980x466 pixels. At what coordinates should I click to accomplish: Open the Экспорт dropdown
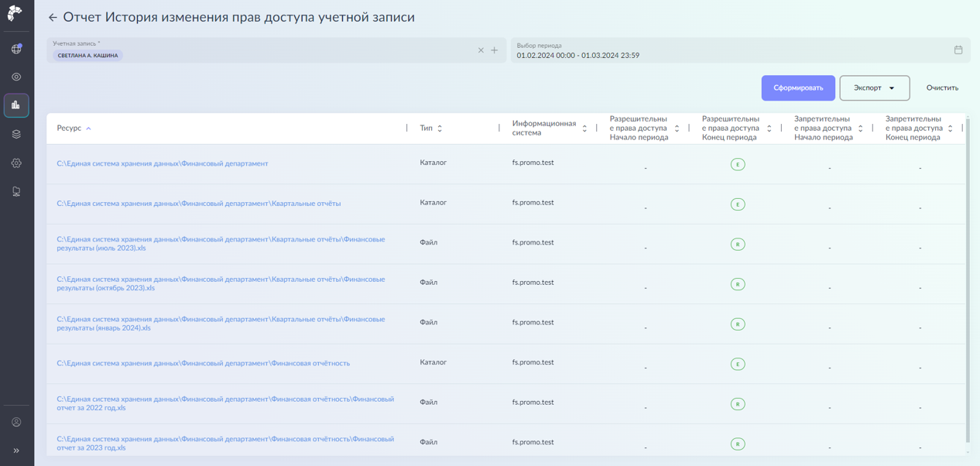[x=874, y=88]
